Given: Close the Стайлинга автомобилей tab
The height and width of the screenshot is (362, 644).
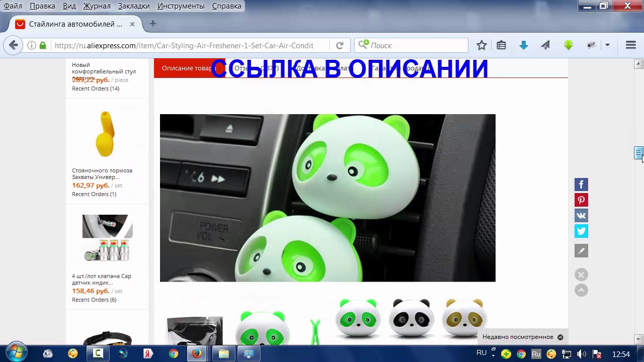Looking at the screenshot, I should pyautogui.click(x=132, y=24).
